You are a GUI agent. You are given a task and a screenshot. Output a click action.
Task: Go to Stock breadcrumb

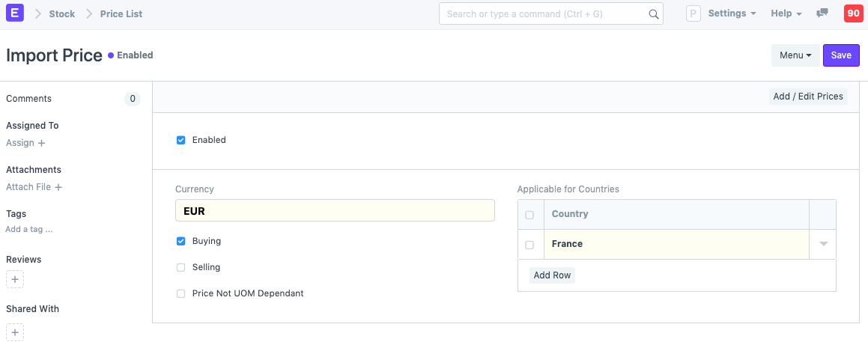click(x=62, y=13)
